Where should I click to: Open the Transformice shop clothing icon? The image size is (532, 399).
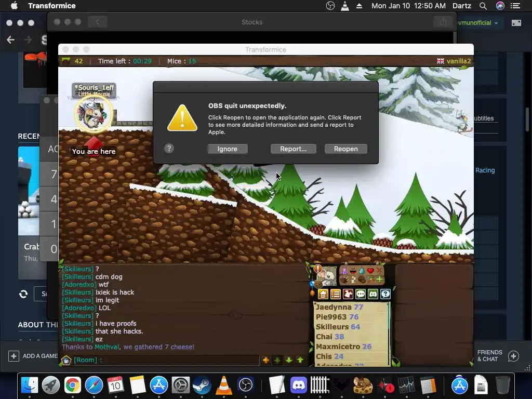(348, 294)
